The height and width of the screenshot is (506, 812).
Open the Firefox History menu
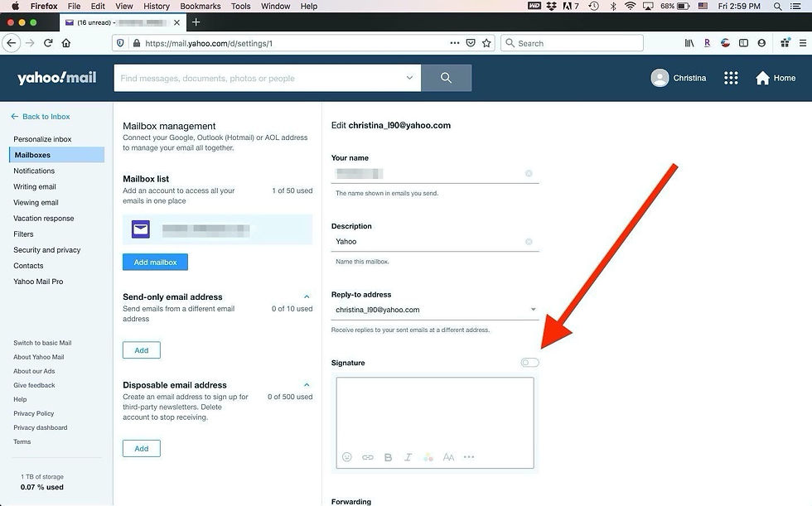point(157,6)
